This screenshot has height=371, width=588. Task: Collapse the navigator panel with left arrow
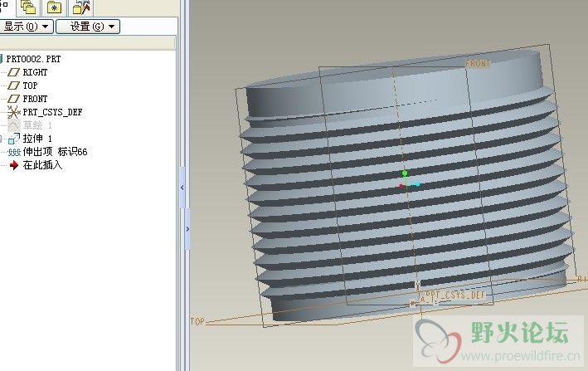[182, 188]
